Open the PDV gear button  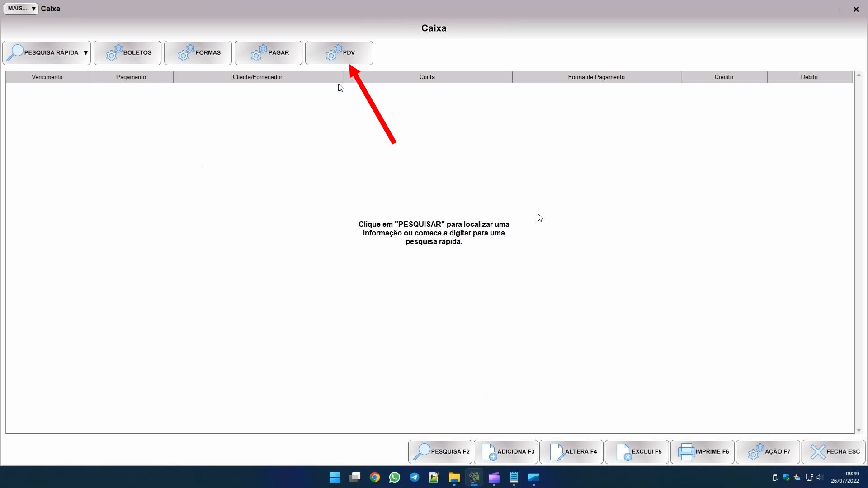[339, 53]
